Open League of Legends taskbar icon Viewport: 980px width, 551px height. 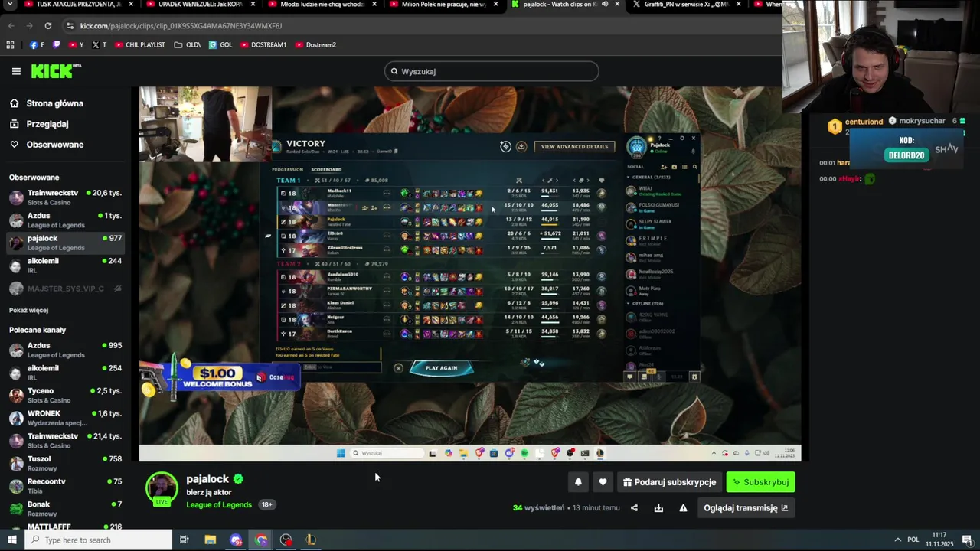(x=310, y=540)
